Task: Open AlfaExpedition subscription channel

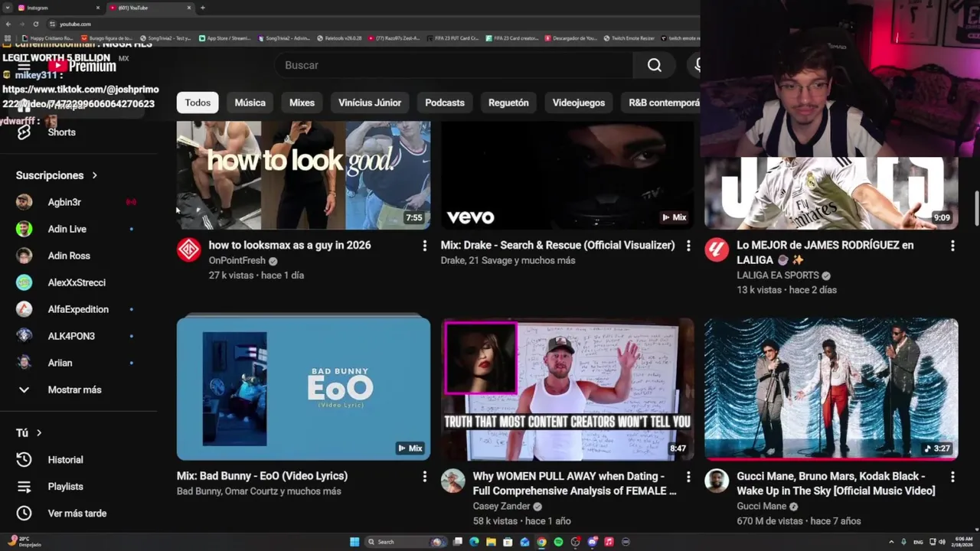Action: [x=79, y=309]
